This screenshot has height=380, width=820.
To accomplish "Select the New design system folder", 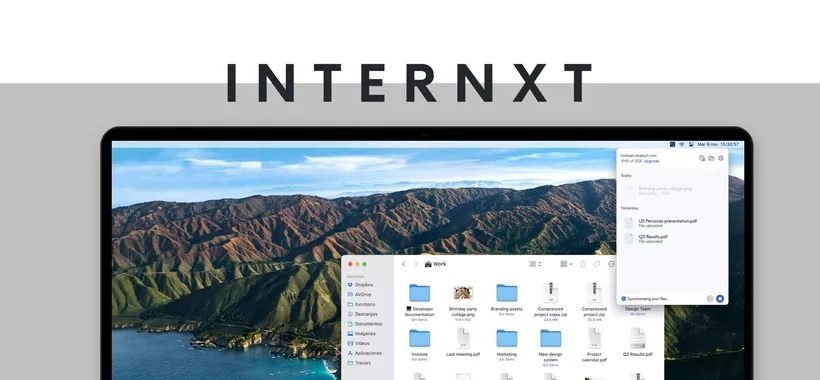I will click(550, 347).
